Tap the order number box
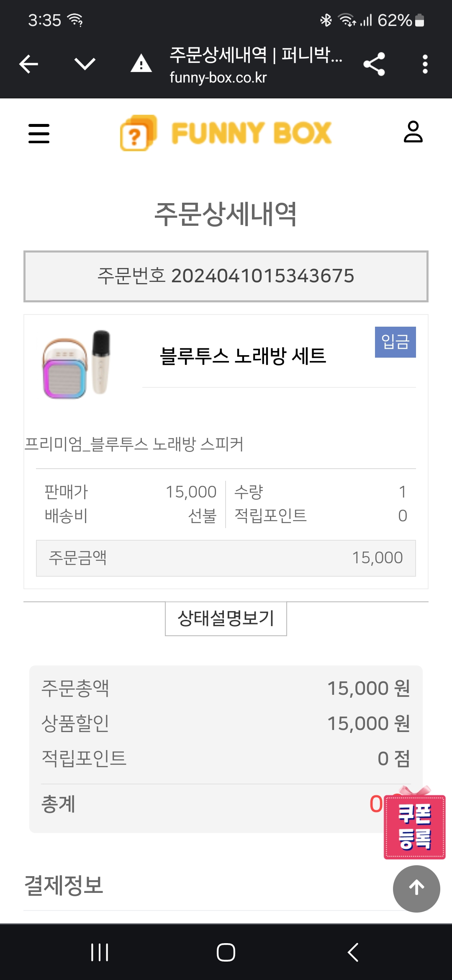Screen dimensions: 452x980 [x=226, y=276]
